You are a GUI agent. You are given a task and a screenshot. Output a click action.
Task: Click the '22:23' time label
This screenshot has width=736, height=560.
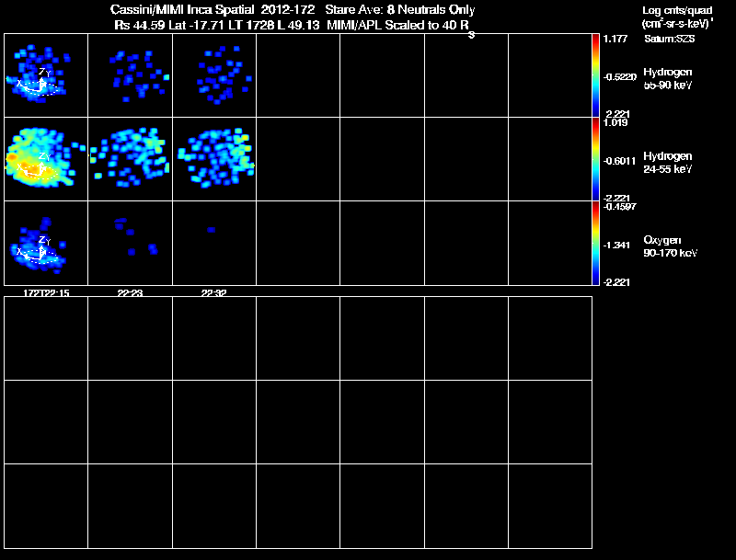coord(130,293)
